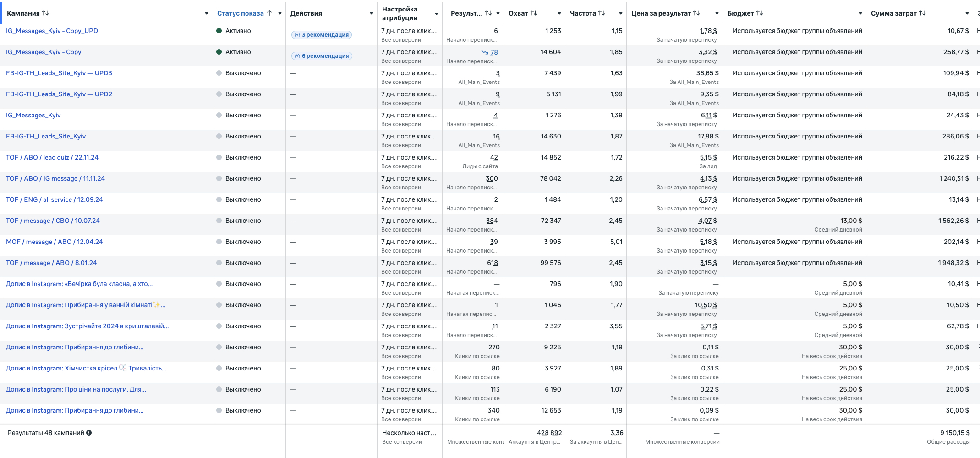Sort by Частота using its arrows icon
Viewport: 980px width, 458px height.
pos(602,13)
